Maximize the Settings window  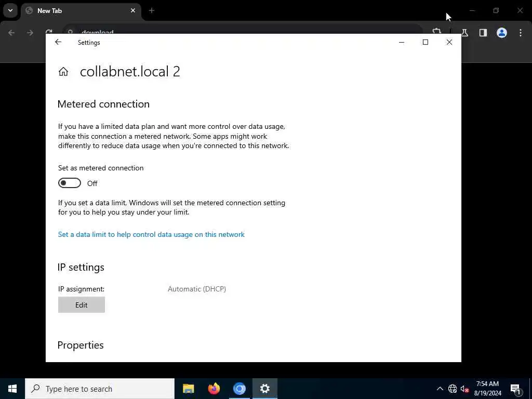[425, 42]
